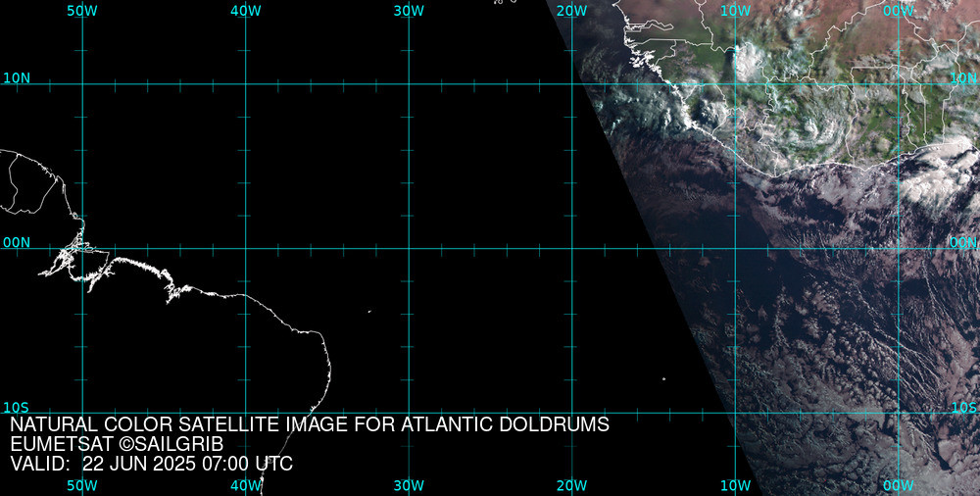This screenshot has height=496, width=980.
Task: Click the bottom 20W longitude label
Action: pos(572,485)
